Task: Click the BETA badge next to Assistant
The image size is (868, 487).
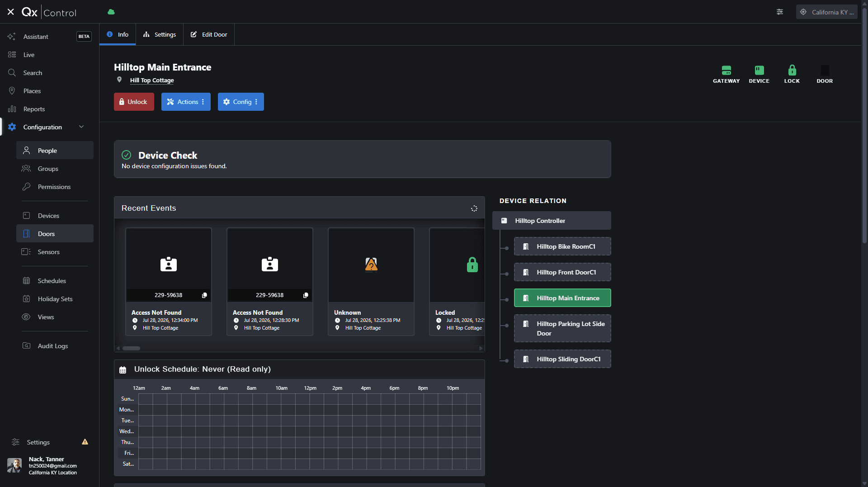Action: [84, 37]
